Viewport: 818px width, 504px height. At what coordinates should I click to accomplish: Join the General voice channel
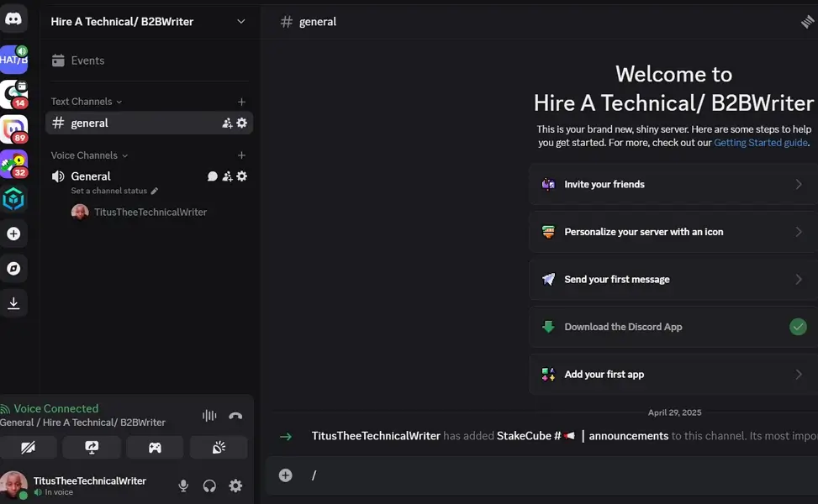coord(91,176)
